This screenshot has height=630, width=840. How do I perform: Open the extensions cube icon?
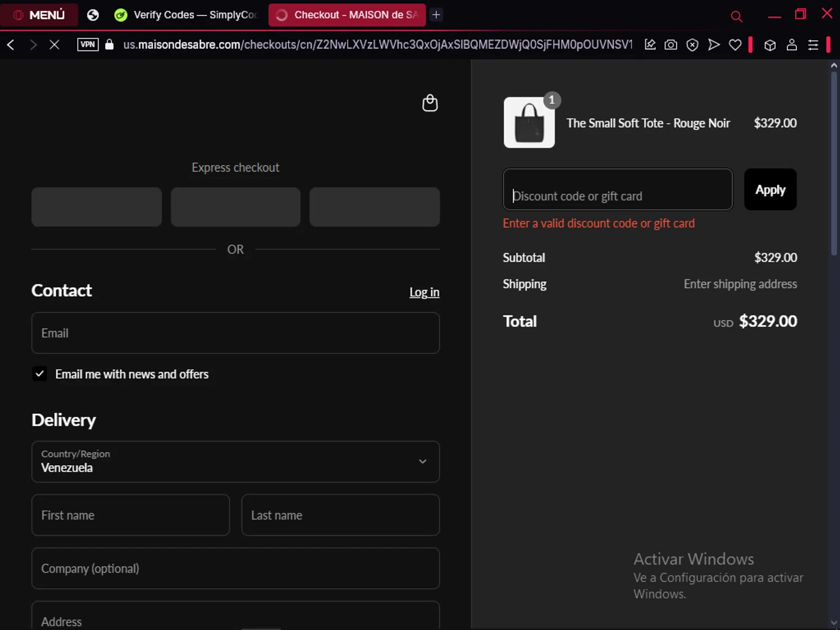(770, 45)
